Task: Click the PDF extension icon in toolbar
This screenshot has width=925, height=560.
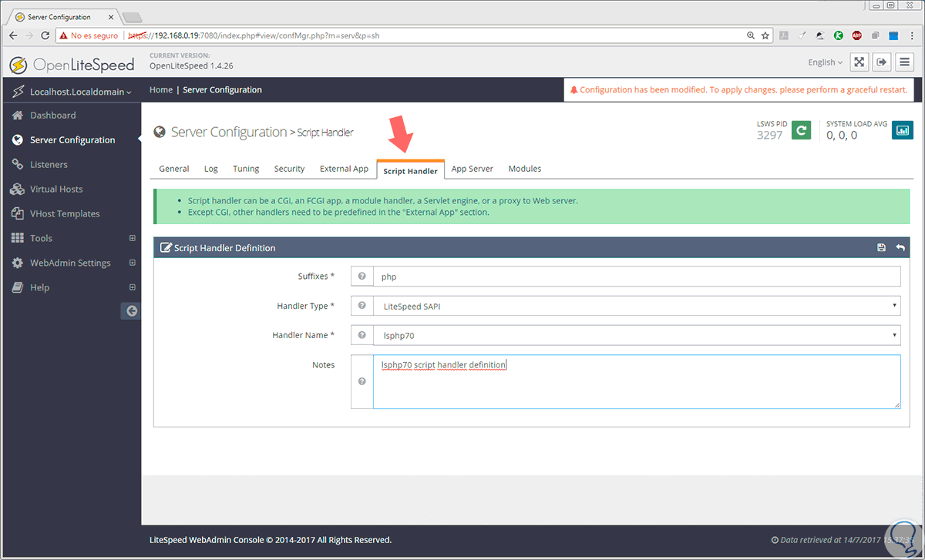Action: [784, 35]
